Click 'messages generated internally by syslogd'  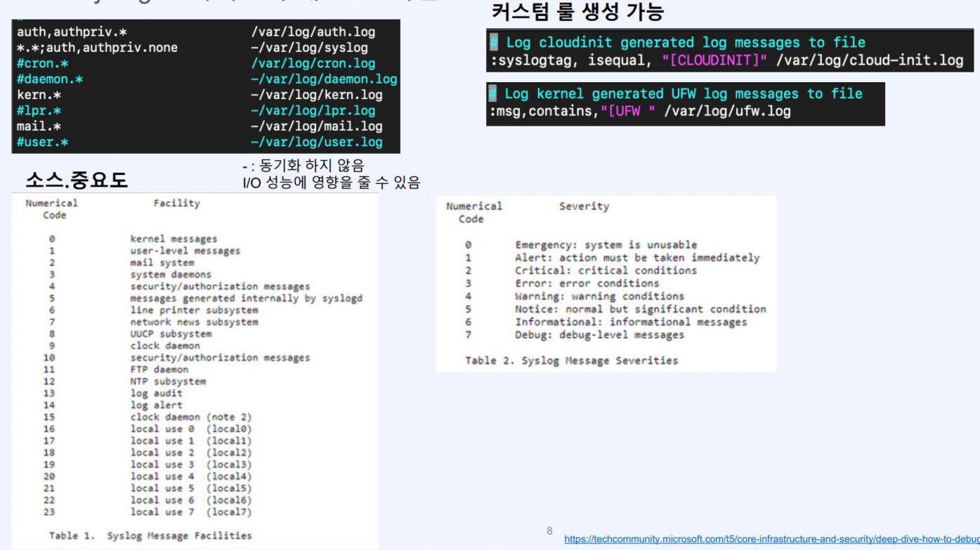click(x=247, y=299)
